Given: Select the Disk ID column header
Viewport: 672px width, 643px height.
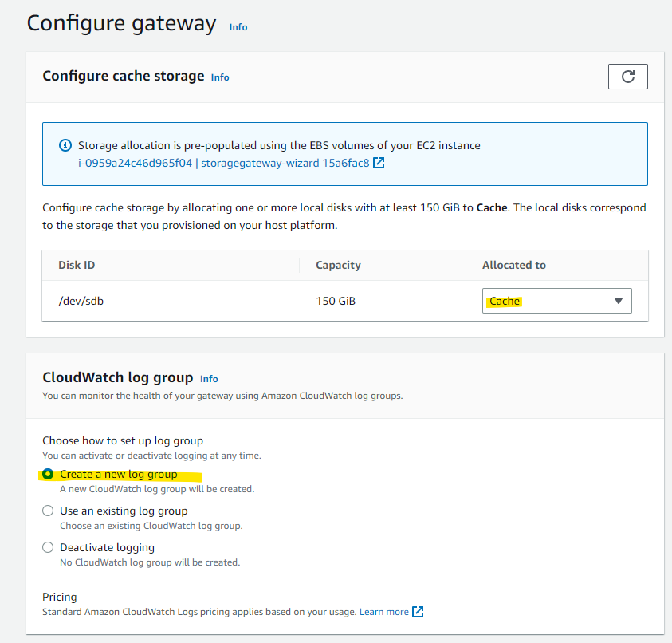Looking at the screenshot, I should 75,265.
